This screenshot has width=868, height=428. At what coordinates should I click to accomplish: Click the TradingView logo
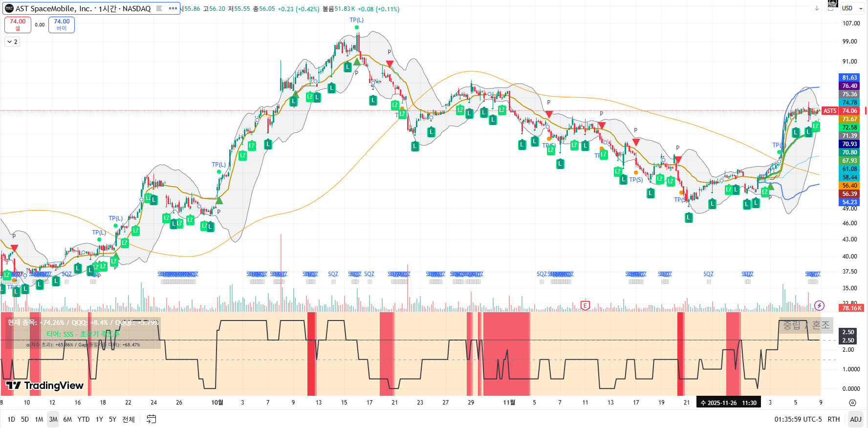point(45,385)
